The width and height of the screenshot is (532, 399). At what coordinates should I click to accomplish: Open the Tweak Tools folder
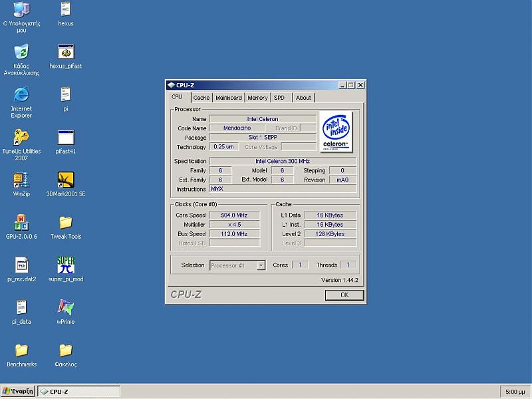click(x=65, y=223)
